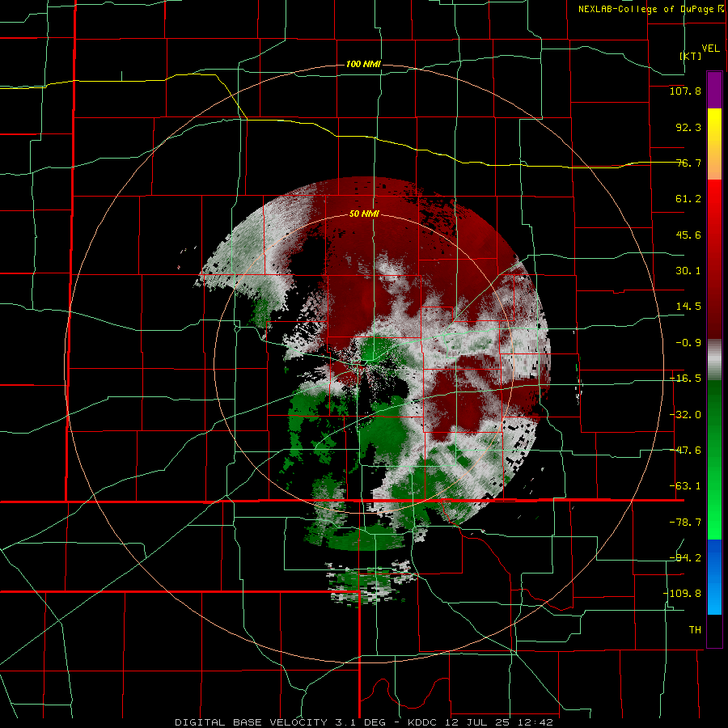The image size is (728, 728).
Task: Select the 76.7 scale value
Action: pyautogui.click(x=688, y=163)
